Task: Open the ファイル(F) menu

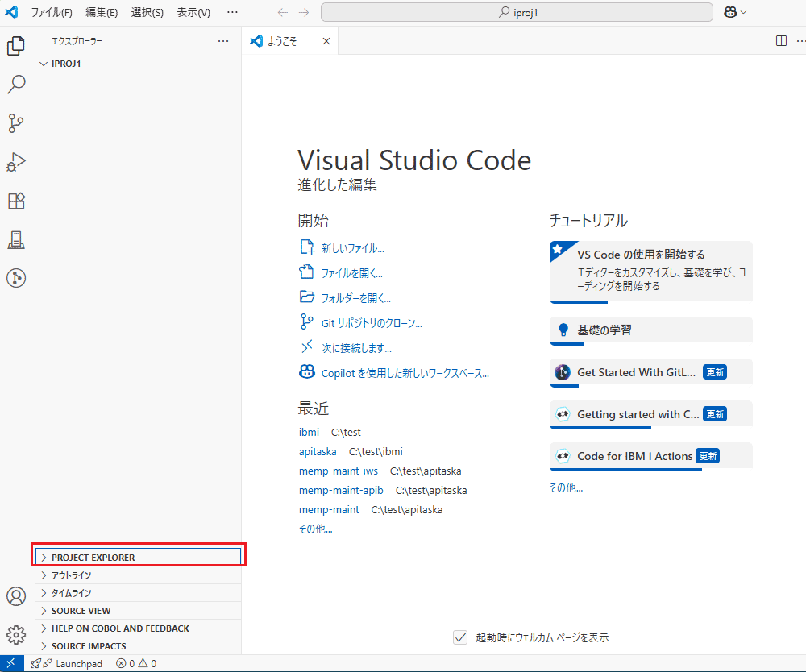Action: 52,13
